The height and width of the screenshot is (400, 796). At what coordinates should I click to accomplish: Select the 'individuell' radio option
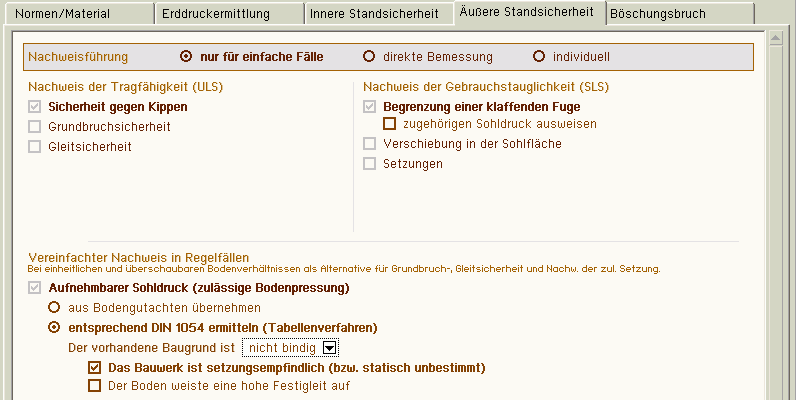click(x=540, y=57)
